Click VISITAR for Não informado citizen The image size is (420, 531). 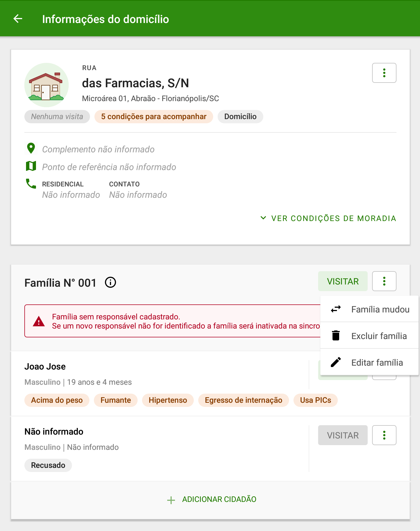(x=343, y=435)
